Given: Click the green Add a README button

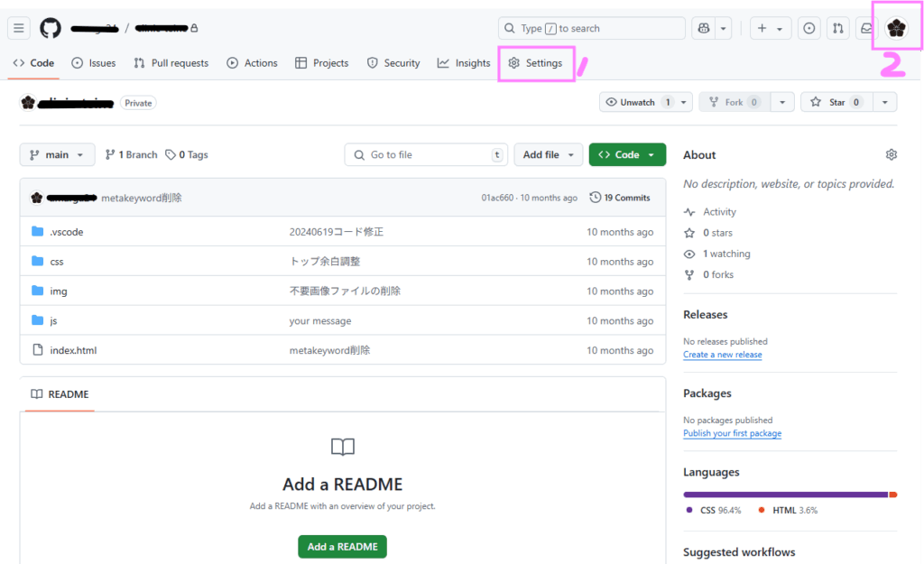Looking at the screenshot, I should tap(342, 547).
